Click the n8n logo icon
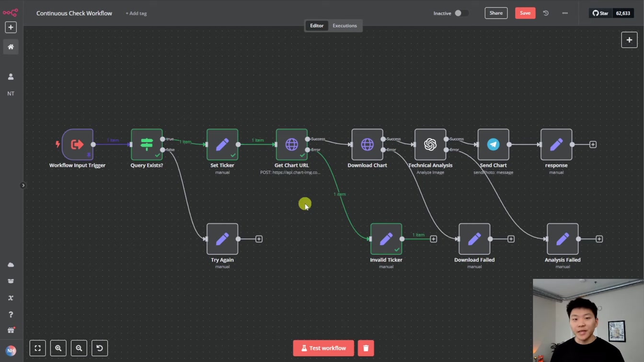The height and width of the screenshot is (362, 644). tap(11, 12)
